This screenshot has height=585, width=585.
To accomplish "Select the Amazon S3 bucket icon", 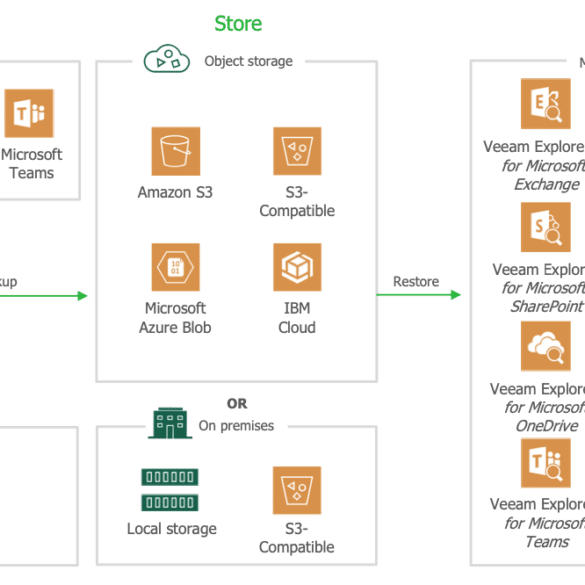I will click(x=176, y=151).
